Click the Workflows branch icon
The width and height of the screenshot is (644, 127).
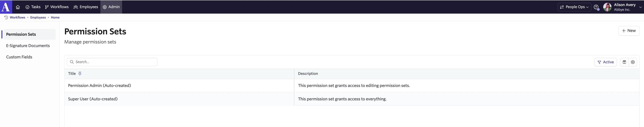(47, 7)
